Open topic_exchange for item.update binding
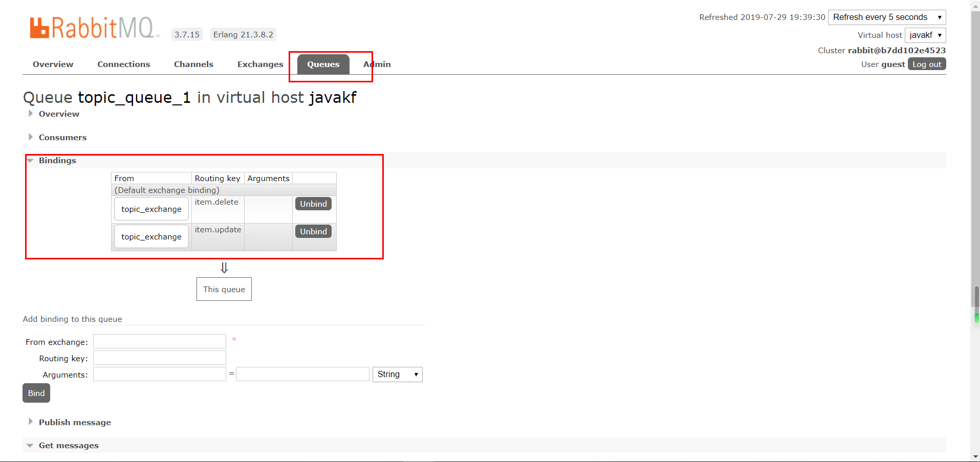The width and height of the screenshot is (980, 462). click(151, 236)
